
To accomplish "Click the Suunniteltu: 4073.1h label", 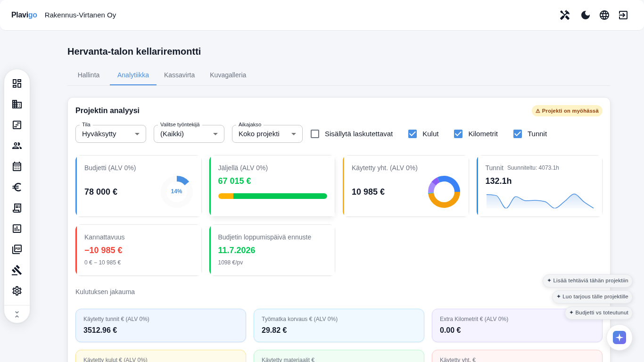I will [x=533, y=168].
